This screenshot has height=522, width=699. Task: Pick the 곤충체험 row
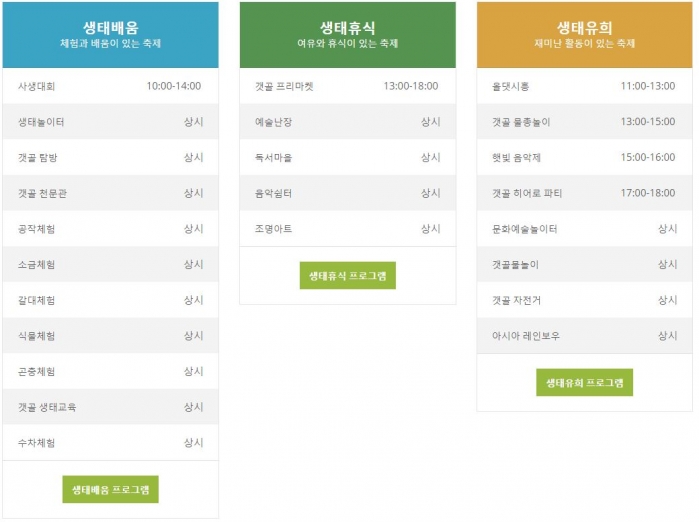(x=110, y=372)
